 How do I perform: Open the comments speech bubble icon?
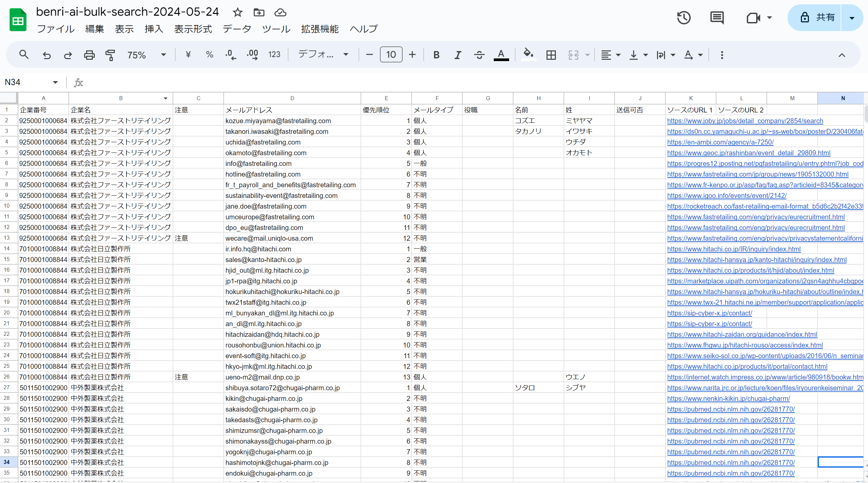[717, 18]
